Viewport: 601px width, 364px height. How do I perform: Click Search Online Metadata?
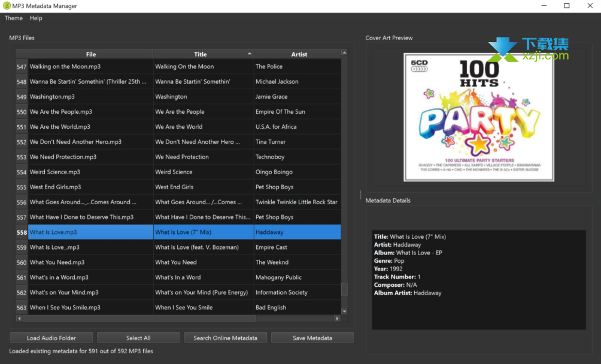click(x=225, y=338)
